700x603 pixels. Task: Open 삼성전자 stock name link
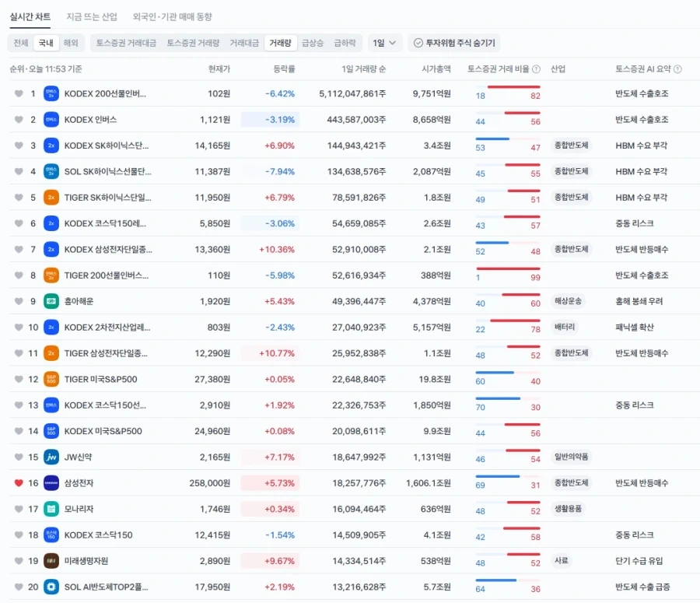(x=79, y=483)
